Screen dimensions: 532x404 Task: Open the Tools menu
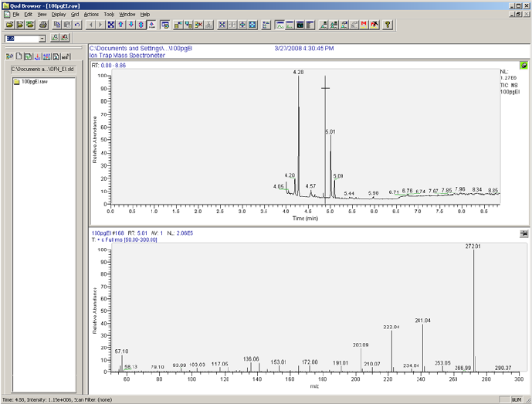[109, 14]
